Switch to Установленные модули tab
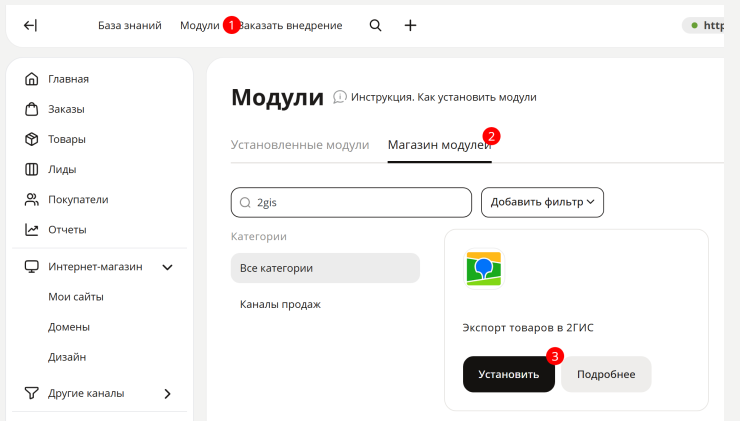Image resolution: width=740 pixels, height=421 pixels. 300,145
